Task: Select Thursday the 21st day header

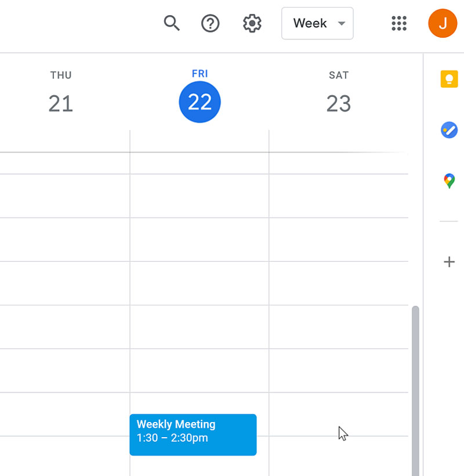Action: pyautogui.click(x=60, y=103)
